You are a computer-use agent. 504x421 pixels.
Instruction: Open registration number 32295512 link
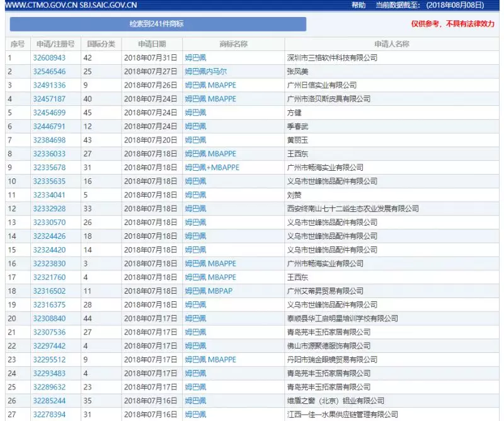[x=49, y=360]
